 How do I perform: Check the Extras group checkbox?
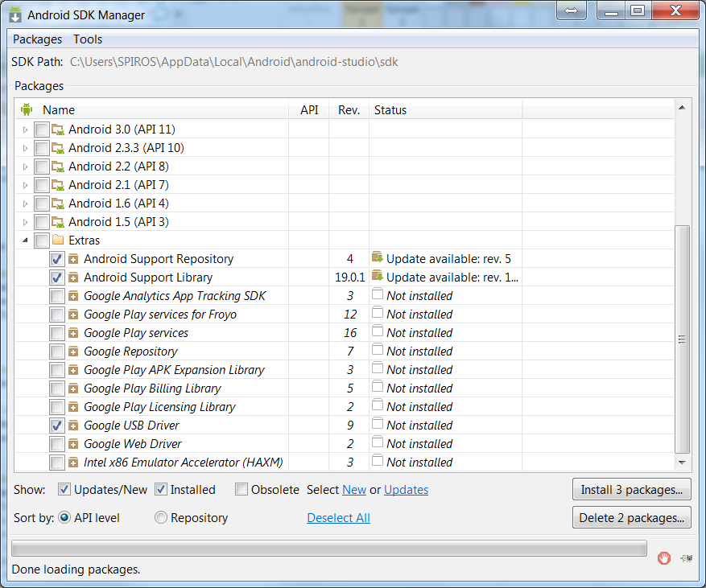click(41, 241)
